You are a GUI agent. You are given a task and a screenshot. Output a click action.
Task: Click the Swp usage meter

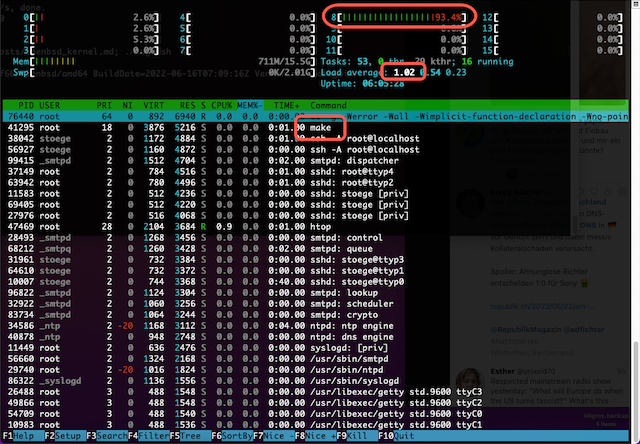pyautogui.click(x=164, y=73)
